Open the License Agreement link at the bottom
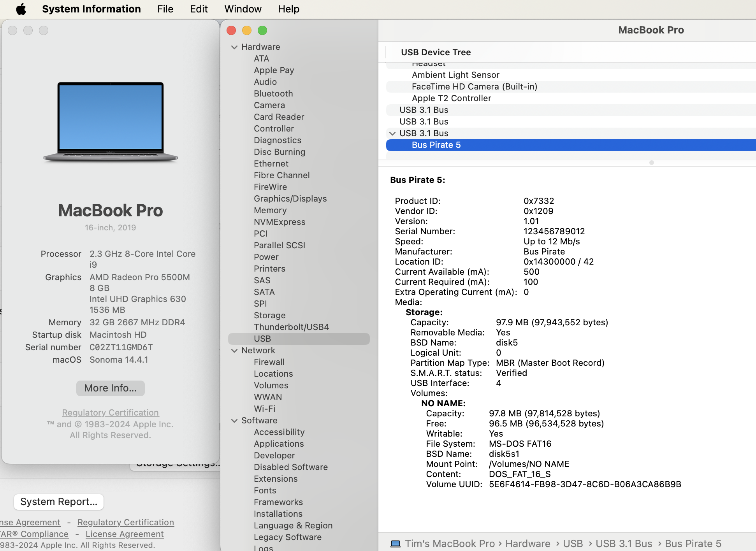The image size is (756, 551). coord(125,534)
